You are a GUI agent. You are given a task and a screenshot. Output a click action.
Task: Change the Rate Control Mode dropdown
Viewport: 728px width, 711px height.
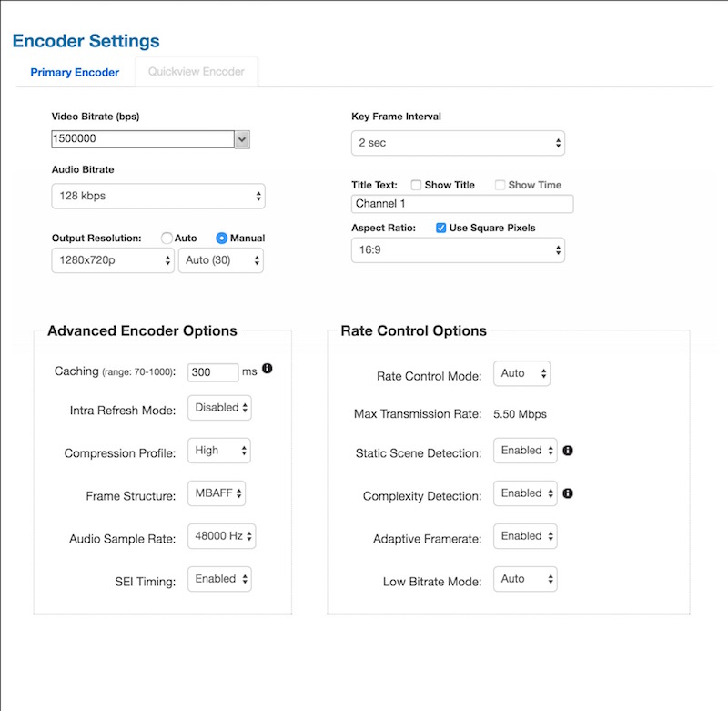click(x=521, y=373)
